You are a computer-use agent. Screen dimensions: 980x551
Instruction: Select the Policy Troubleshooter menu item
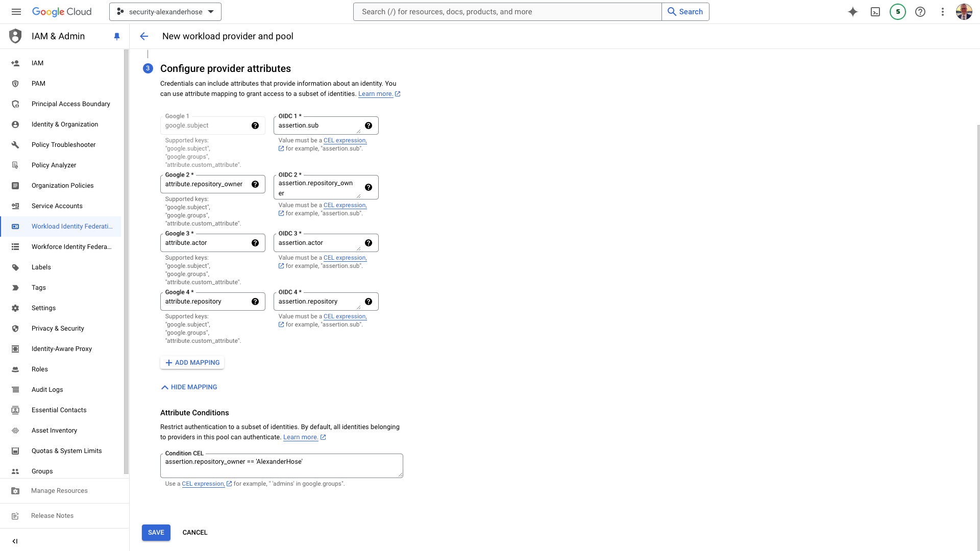[63, 144]
